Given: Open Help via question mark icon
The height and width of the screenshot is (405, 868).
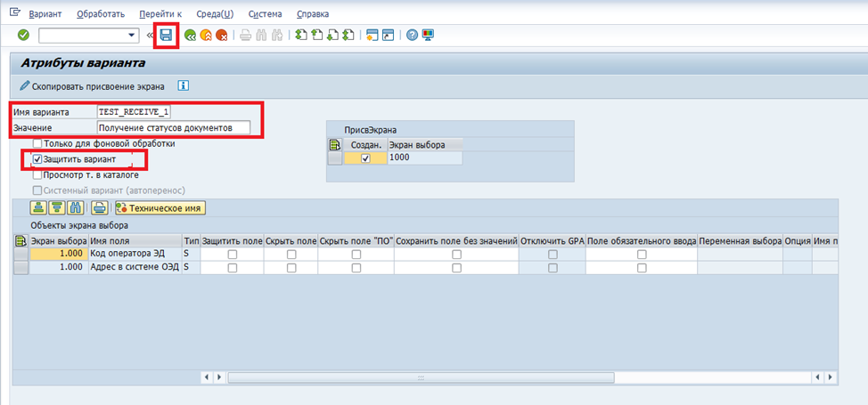Looking at the screenshot, I should [x=413, y=36].
